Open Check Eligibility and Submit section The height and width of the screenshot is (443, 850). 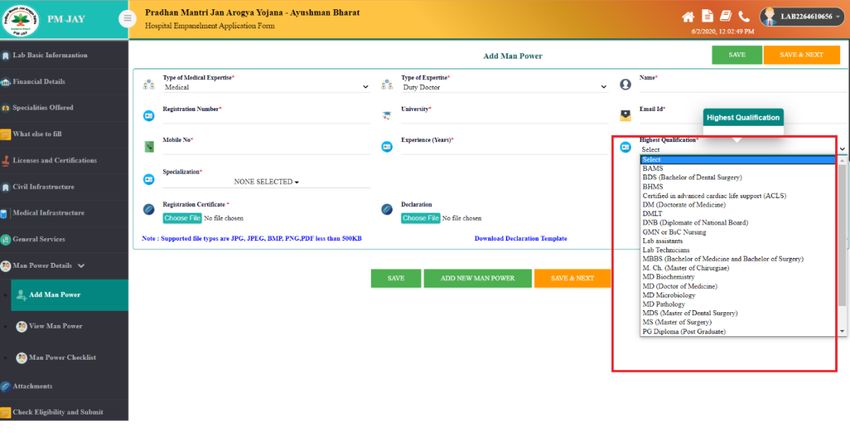click(x=64, y=412)
